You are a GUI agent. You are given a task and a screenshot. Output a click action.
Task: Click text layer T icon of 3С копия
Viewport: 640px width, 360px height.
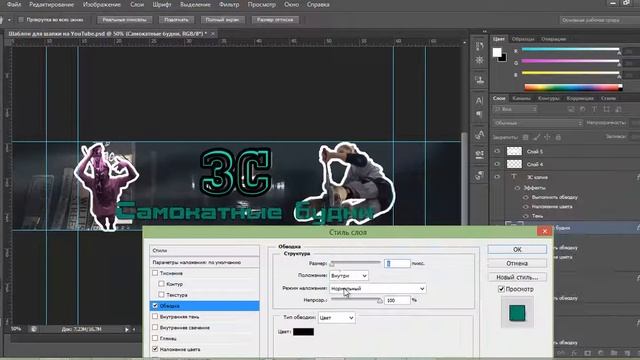[514, 177]
